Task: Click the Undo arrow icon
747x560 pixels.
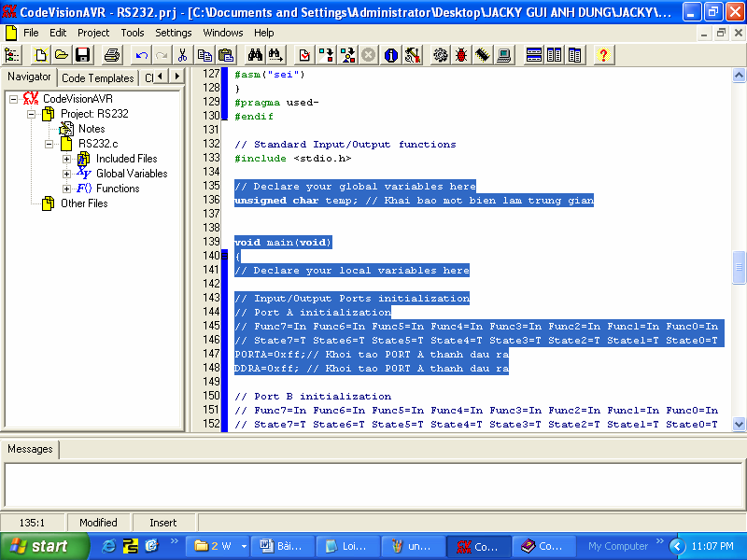Action: pyautogui.click(x=142, y=55)
